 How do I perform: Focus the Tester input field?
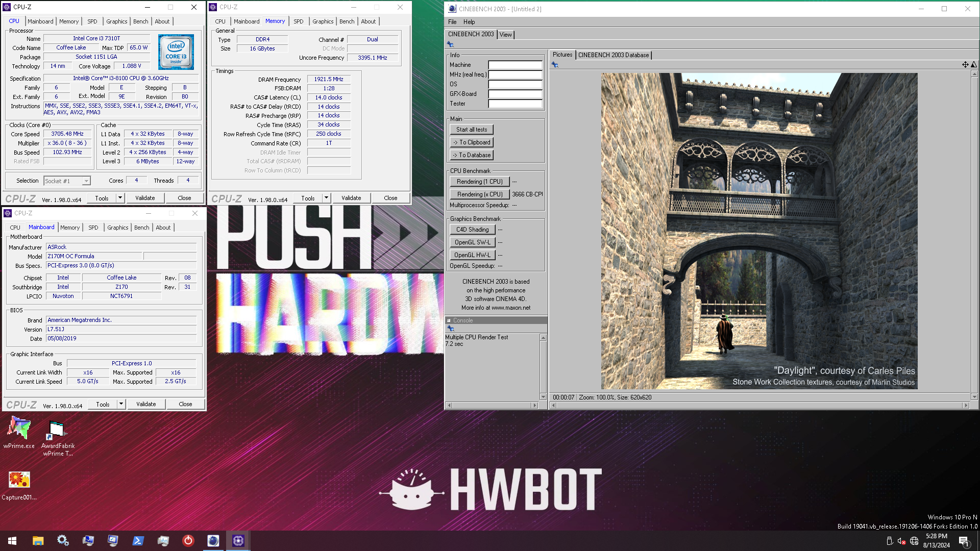515,104
